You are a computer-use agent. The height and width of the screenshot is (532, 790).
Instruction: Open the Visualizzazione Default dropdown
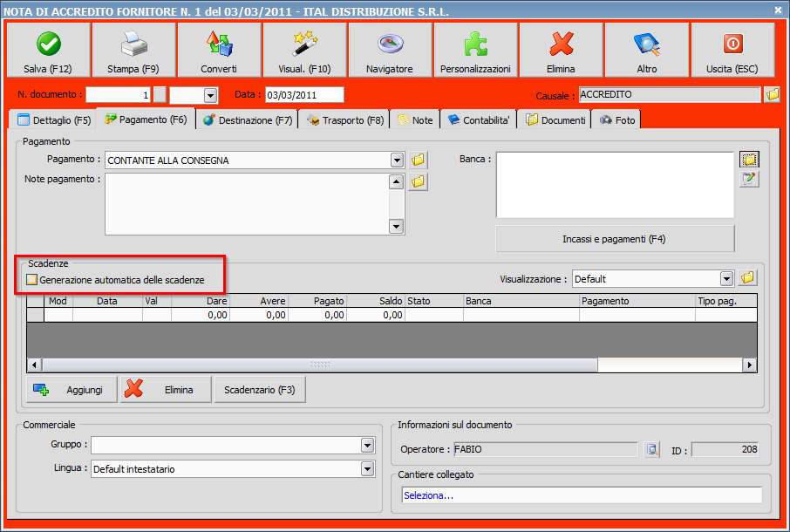point(726,278)
